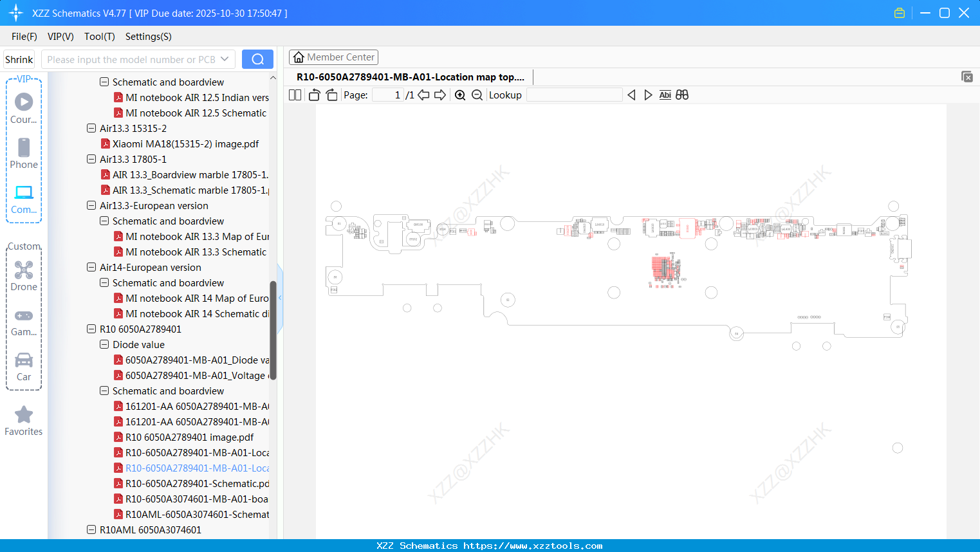Open the Settings(S) menu

tap(149, 37)
